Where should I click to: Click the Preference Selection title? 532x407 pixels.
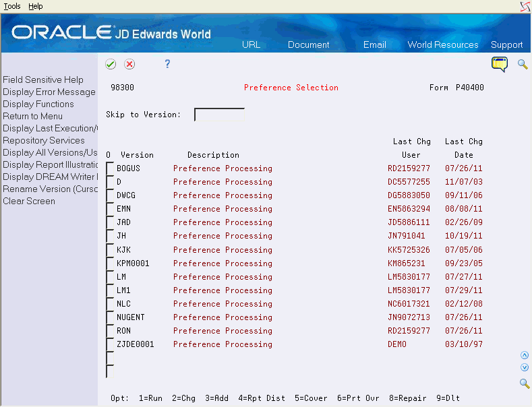[x=291, y=88]
